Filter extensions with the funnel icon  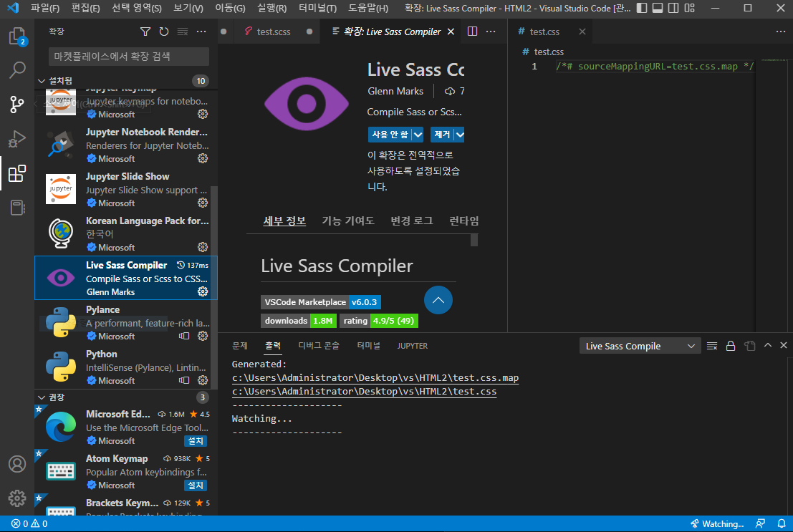point(145,32)
